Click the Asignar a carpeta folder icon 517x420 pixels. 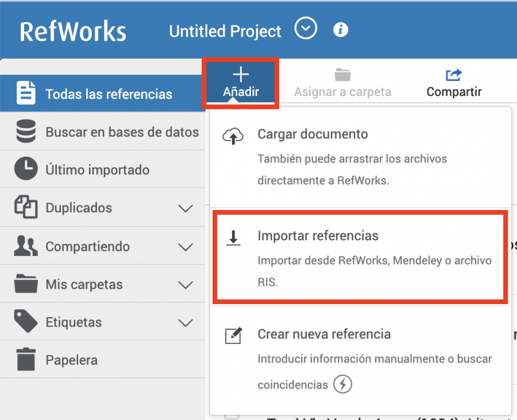343,75
